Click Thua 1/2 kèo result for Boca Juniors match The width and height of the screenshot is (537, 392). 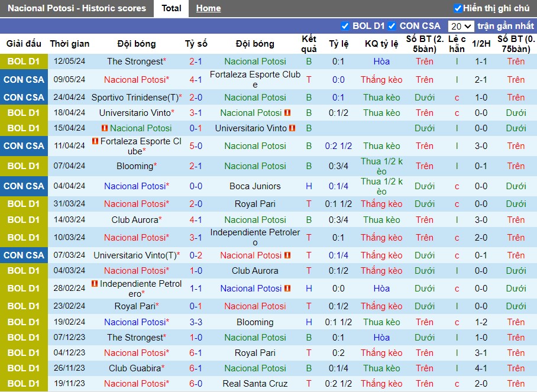point(381,186)
